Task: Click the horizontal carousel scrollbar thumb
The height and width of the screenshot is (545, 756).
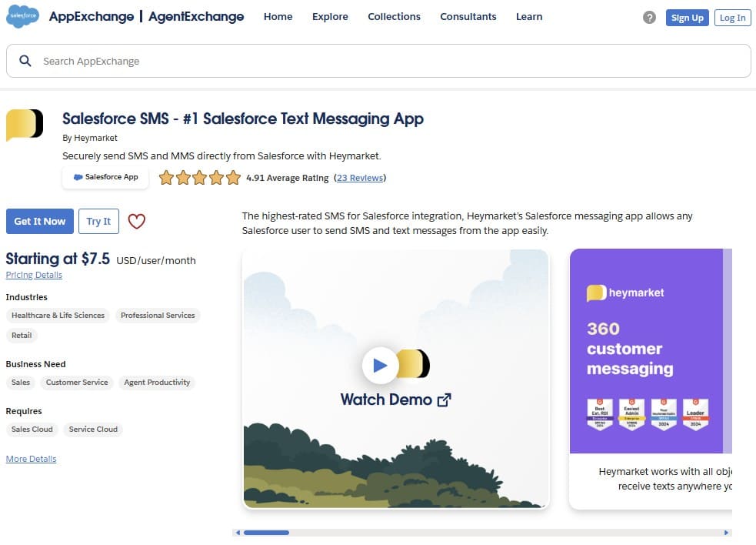Action: coord(266,533)
